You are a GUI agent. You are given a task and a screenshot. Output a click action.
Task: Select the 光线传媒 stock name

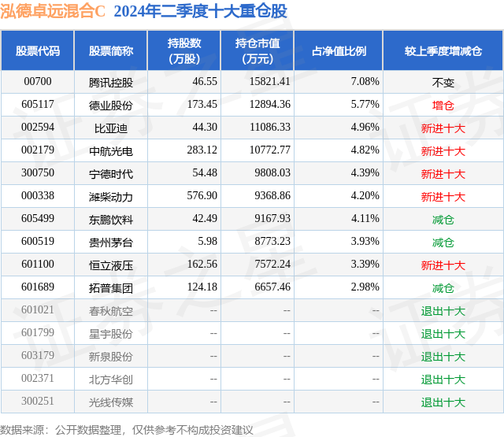click(111, 402)
